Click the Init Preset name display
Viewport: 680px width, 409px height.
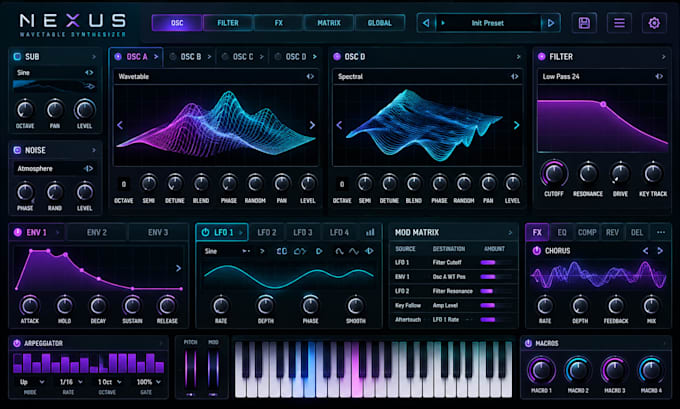488,23
